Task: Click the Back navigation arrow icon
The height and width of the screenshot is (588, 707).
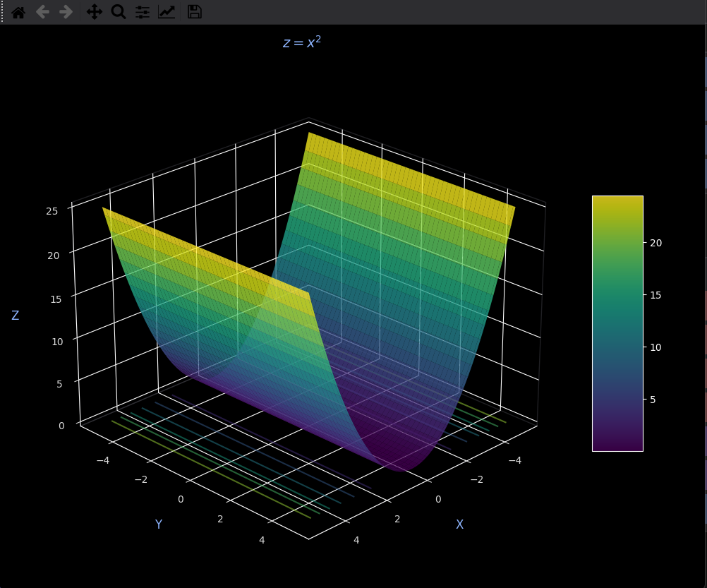Action: pyautogui.click(x=42, y=12)
